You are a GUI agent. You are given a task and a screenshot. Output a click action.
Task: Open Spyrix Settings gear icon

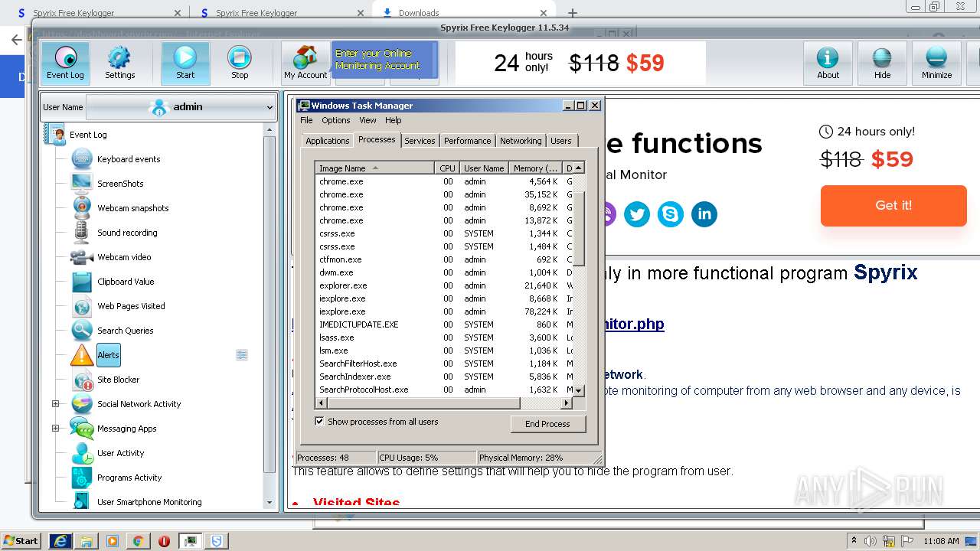click(119, 63)
